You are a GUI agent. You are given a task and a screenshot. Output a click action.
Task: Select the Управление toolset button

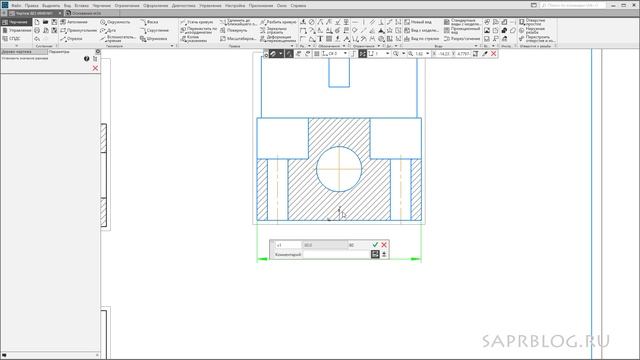[16, 30]
